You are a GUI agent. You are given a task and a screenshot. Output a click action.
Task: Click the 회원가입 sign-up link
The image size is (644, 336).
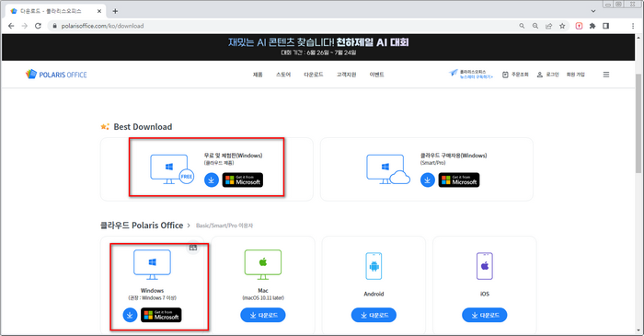point(575,75)
